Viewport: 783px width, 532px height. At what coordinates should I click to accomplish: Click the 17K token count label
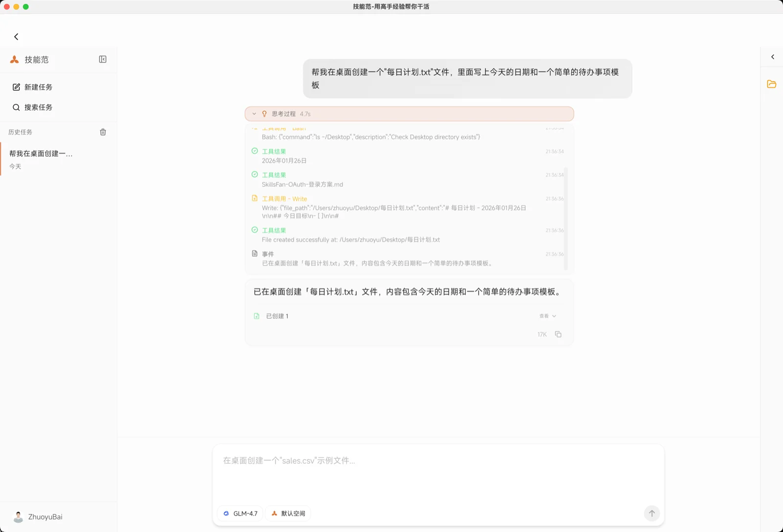(541, 334)
